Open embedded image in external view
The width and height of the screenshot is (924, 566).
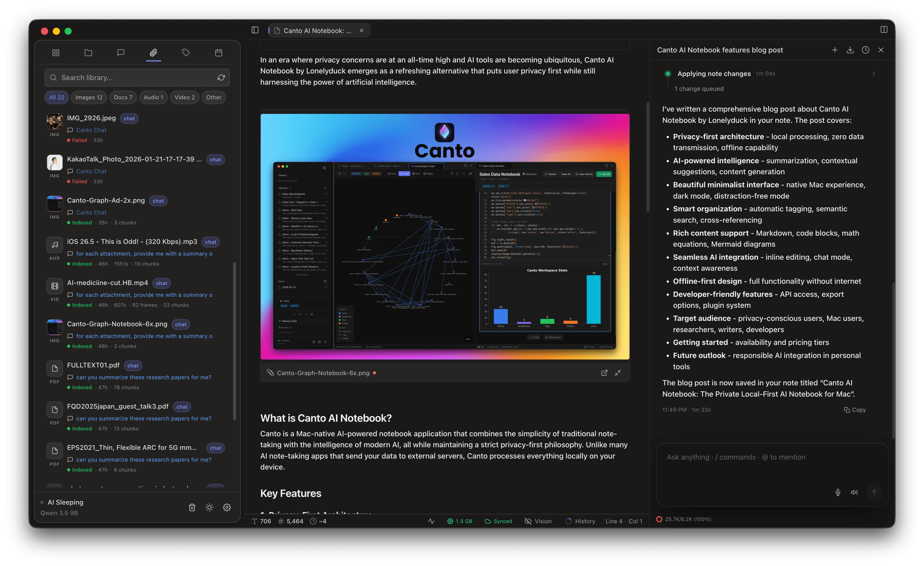click(604, 373)
